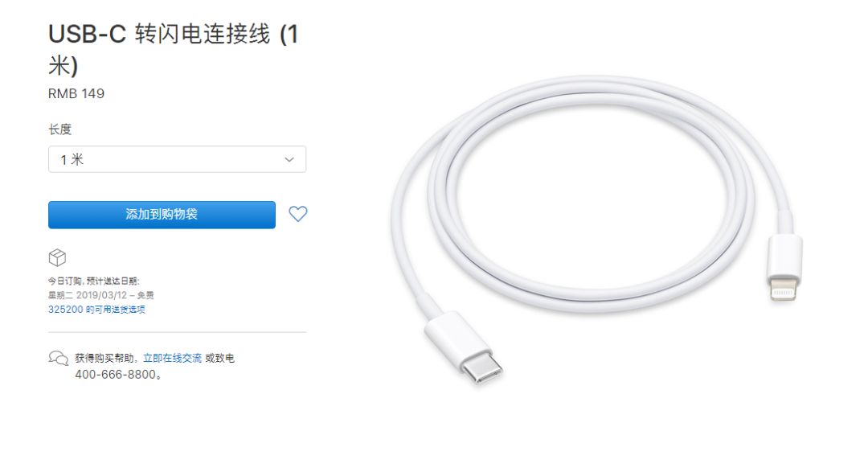Click the heart favorite icon

298,214
